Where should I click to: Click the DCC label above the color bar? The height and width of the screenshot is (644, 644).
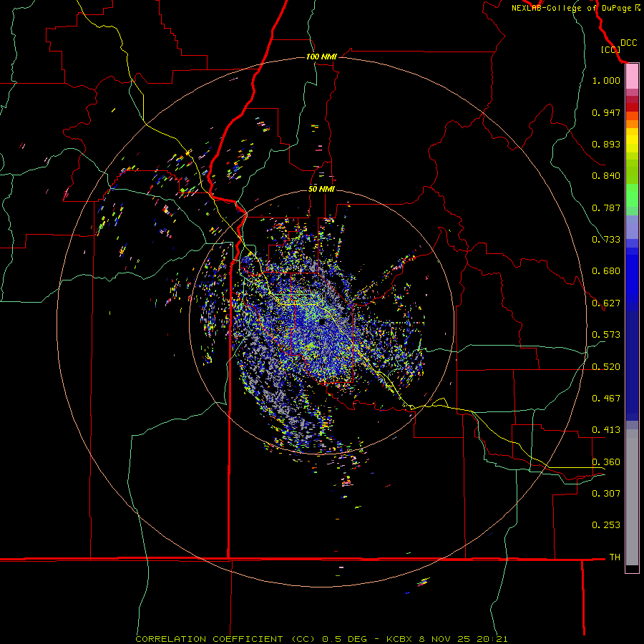[x=628, y=43]
